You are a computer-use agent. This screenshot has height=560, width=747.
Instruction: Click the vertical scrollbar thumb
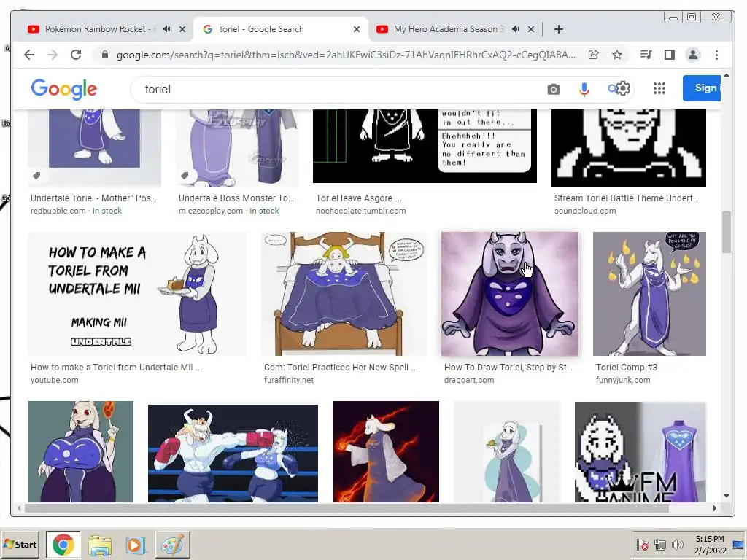727,233
